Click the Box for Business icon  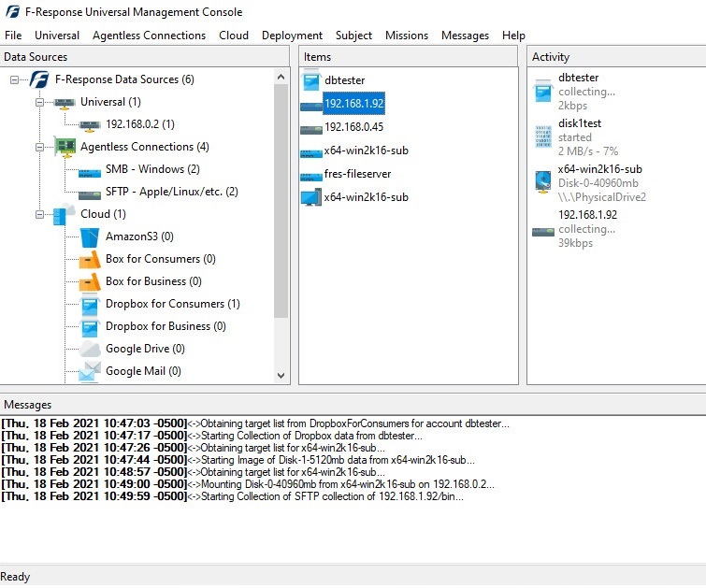90,282
